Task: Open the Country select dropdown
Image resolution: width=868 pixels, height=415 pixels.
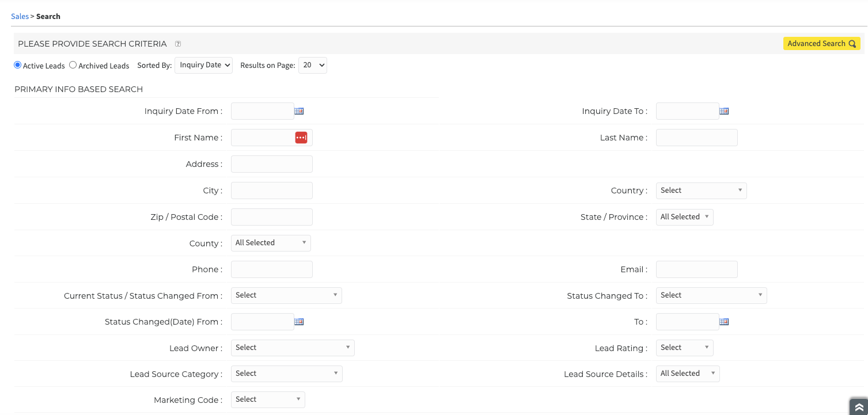Action: [x=701, y=191]
